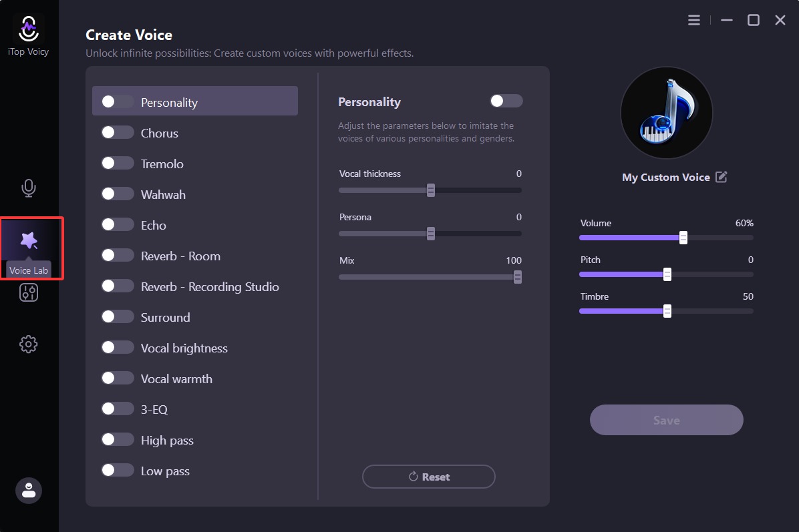Adjust the Volume slider handle
This screenshot has width=799, height=532.
[x=682, y=237]
